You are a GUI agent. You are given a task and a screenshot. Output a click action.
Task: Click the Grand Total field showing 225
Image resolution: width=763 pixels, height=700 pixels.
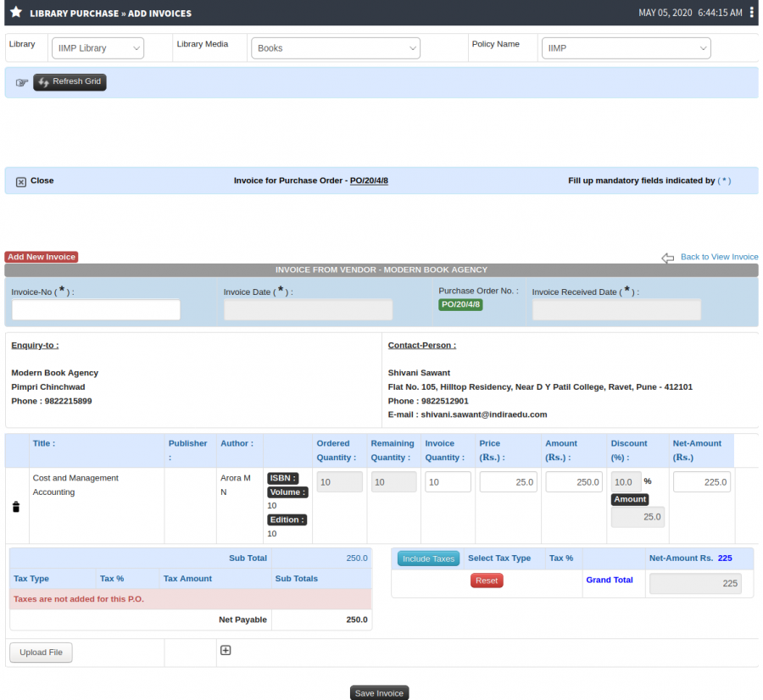pos(695,583)
